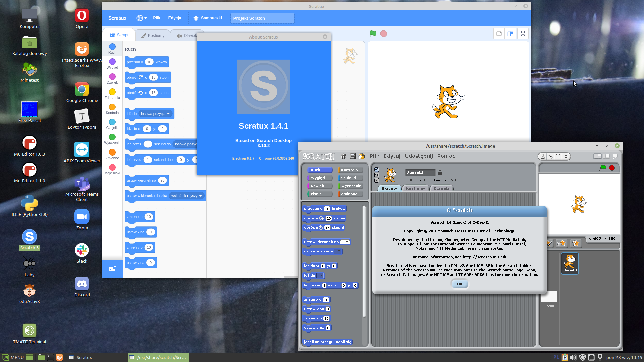Viewport: 644px width, 362px height.
Task: Click the green flag in Scratch 1.4
Action: pyautogui.click(x=603, y=168)
